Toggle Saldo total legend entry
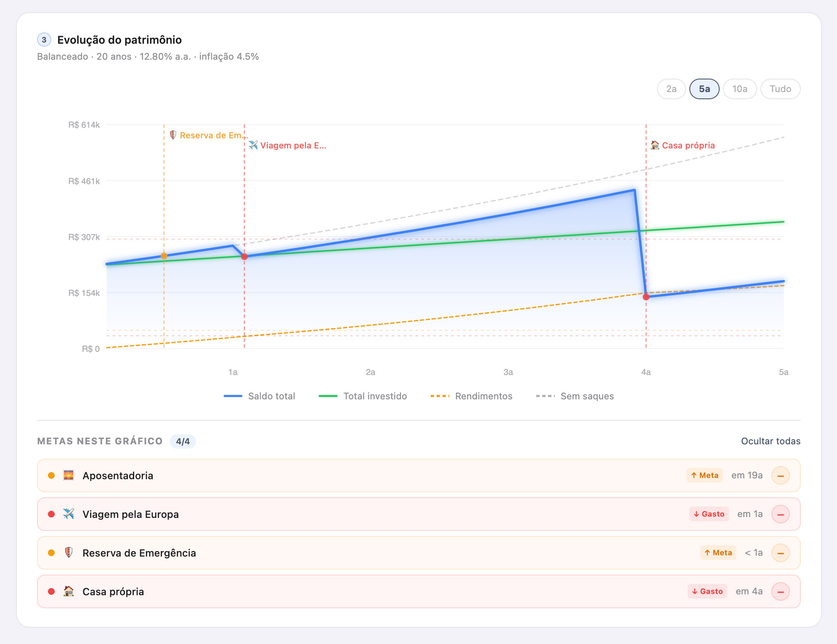Image resolution: width=837 pixels, height=644 pixels. (260, 396)
